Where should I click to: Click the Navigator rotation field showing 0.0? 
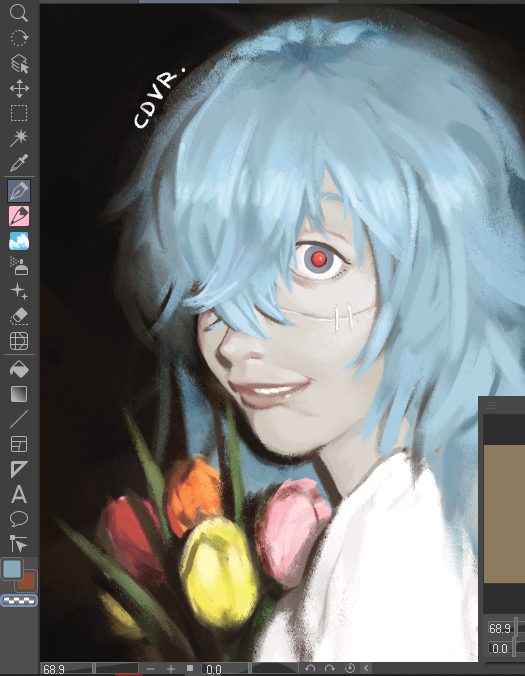coord(500,648)
